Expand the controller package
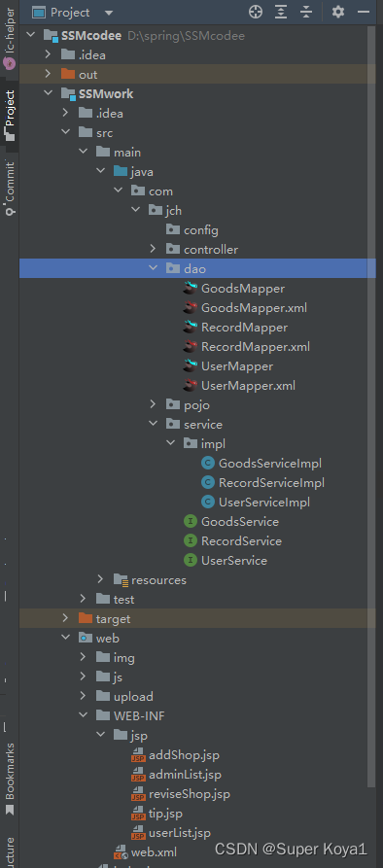This screenshot has height=868, width=383. [x=154, y=249]
